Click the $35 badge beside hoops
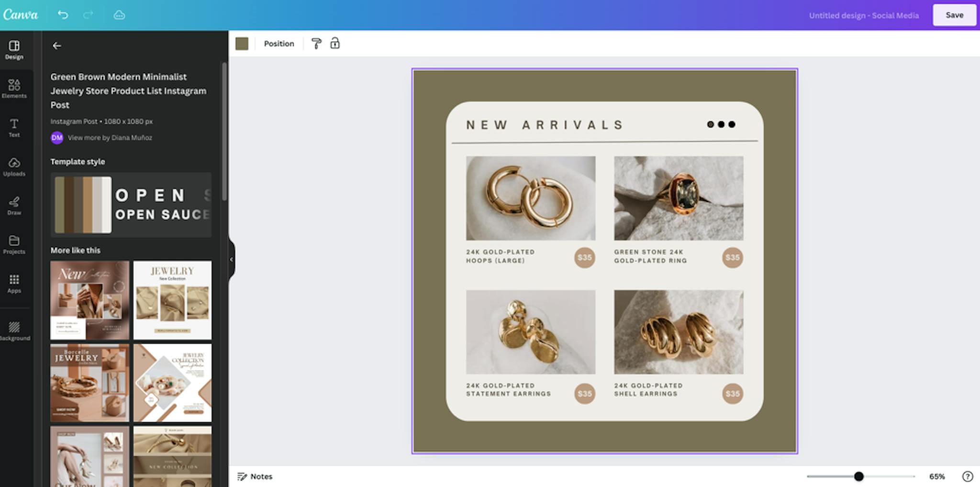The height and width of the screenshot is (487, 980). click(585, 257)
